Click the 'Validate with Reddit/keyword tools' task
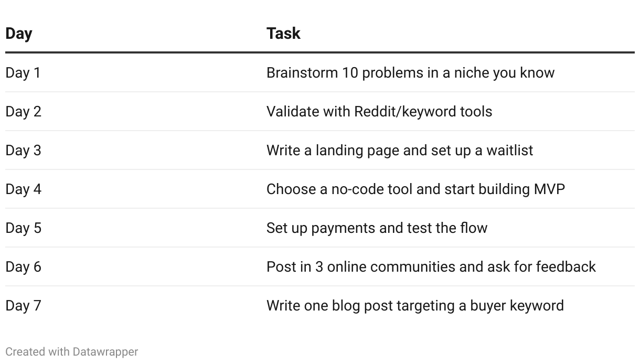The width and height of the screenshot is (640, 364). [x=379, y=111]
